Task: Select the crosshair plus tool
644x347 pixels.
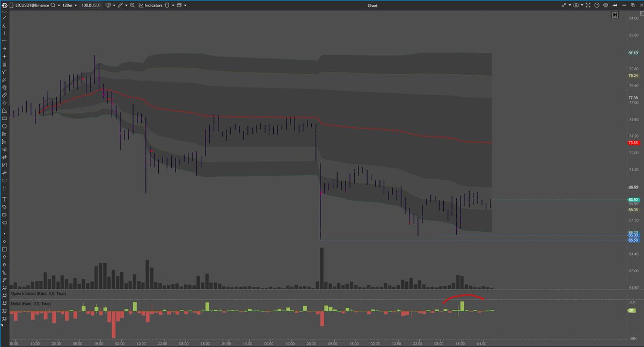Action: pos(4,56)
